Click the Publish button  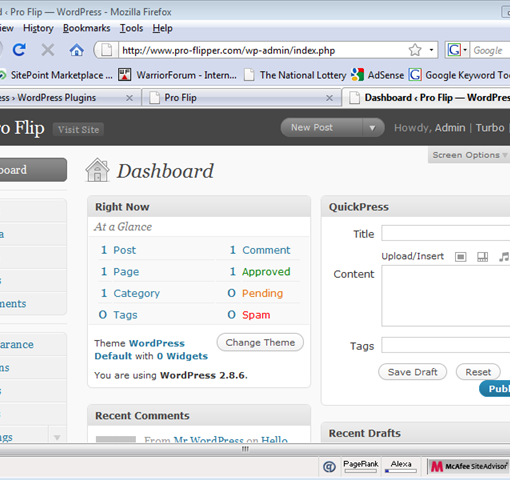click(x=495, y=389)
